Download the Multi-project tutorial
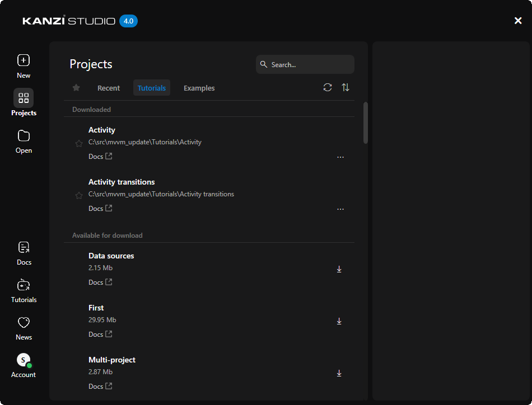This screenshot has width=532, height=405. coord(339,373)
